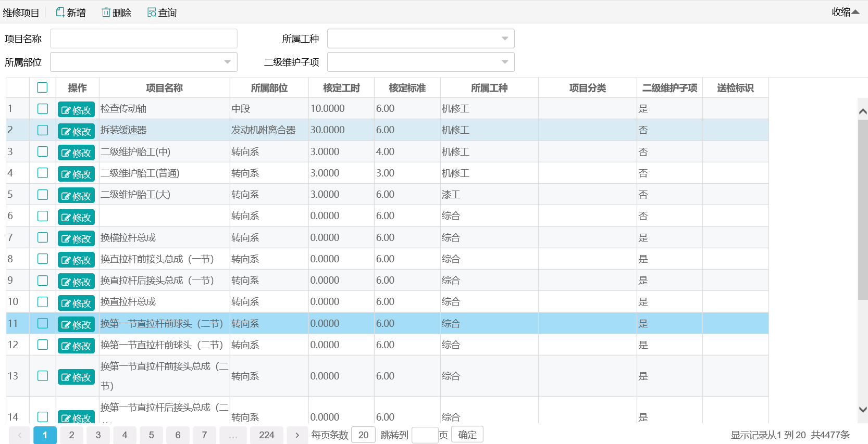The height and width of the screenshot is (444, 868).
Task: Check the row 13 checkbox
Action: coord(43,376)
